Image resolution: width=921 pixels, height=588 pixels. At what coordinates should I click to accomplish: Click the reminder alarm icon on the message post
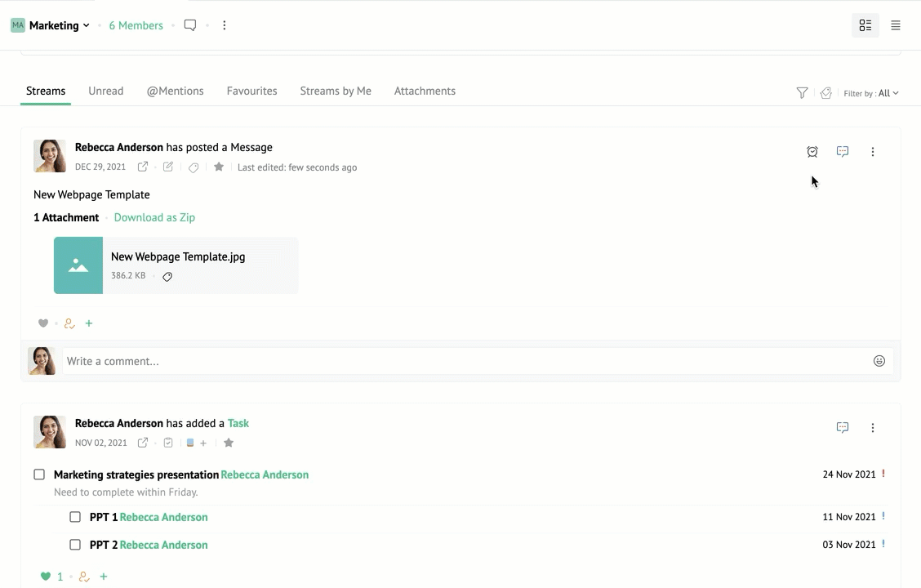tap(812, 152)
